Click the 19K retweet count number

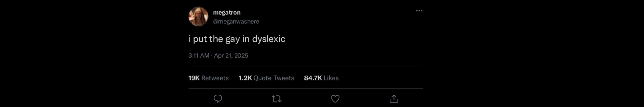194,78
